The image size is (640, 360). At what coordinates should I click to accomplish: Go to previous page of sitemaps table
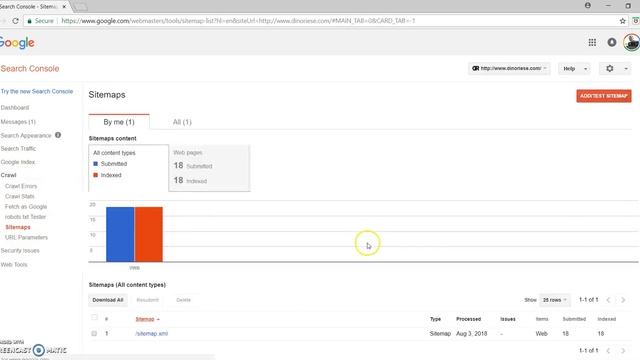[608, 300]
